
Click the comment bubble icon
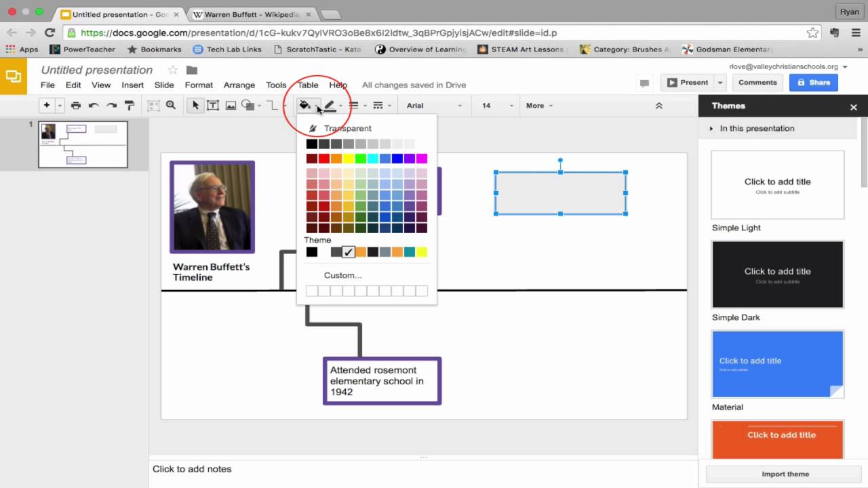click(644, 83)
